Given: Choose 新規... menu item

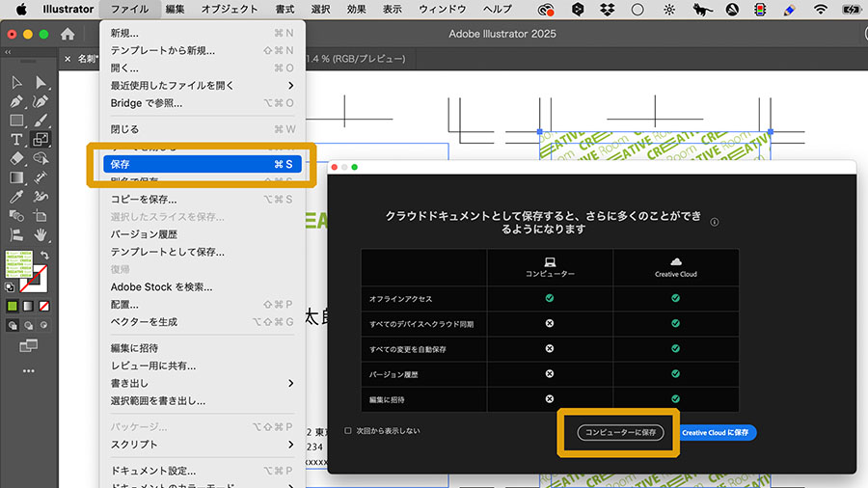Looking at the screenshot, I should click(203, 33).
